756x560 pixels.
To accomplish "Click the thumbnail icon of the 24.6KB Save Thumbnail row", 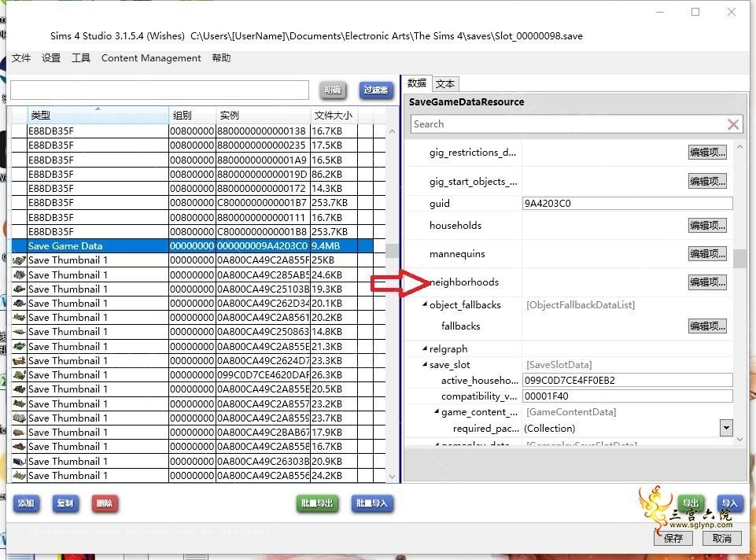I will tap(19, 274).
